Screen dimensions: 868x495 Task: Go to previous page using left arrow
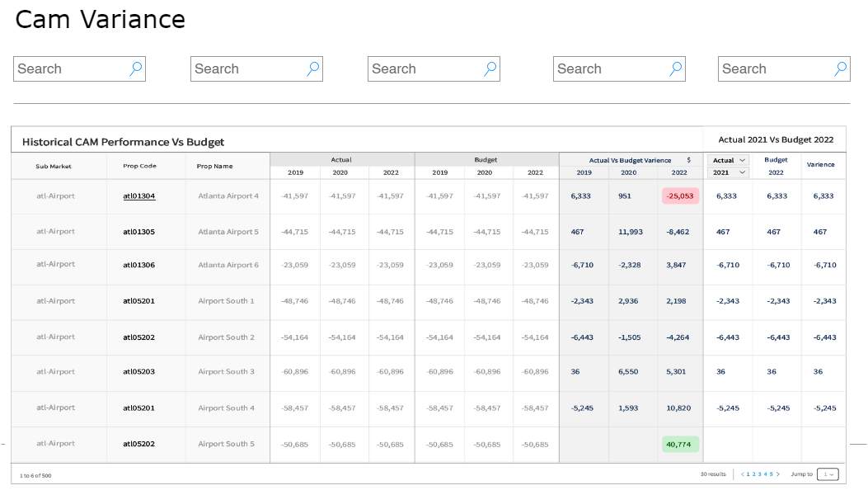tap(743, 474)
